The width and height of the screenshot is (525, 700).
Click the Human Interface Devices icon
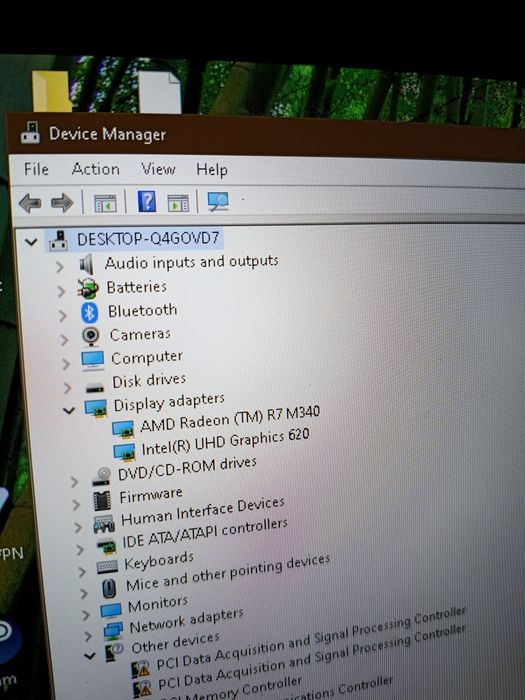(104, 524)
